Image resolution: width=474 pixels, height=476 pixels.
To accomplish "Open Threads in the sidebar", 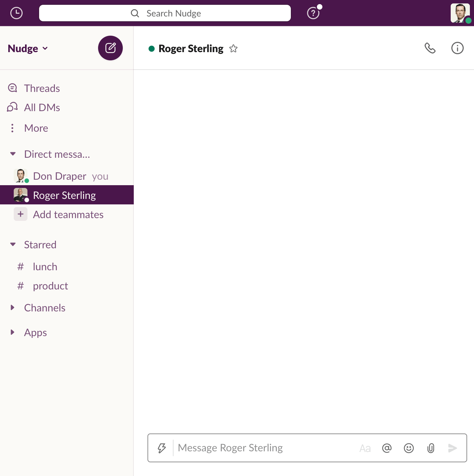I will [42, 88].
